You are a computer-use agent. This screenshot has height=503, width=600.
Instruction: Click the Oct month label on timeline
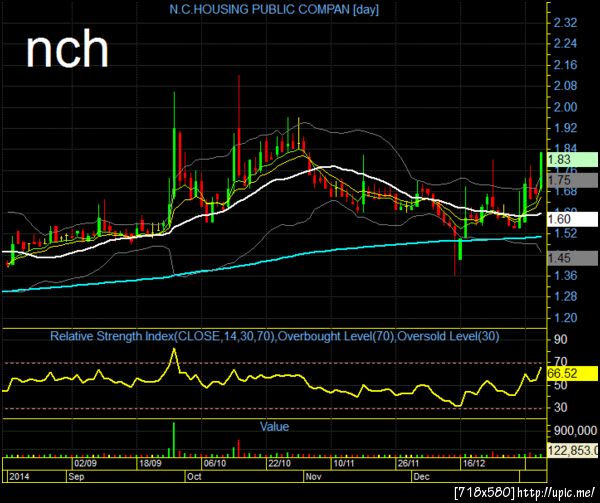point(194,477)
